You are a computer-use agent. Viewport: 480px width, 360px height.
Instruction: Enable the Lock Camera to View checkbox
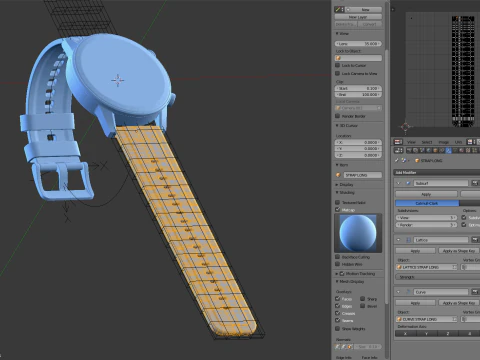pyautogui.click(x=337, y=73)
